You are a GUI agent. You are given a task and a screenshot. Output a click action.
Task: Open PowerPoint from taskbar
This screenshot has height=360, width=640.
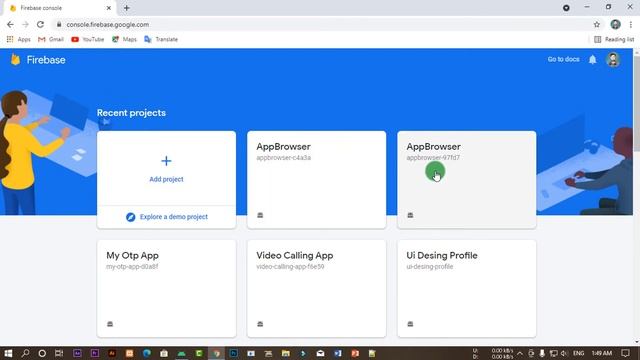[x=355, y=353]
